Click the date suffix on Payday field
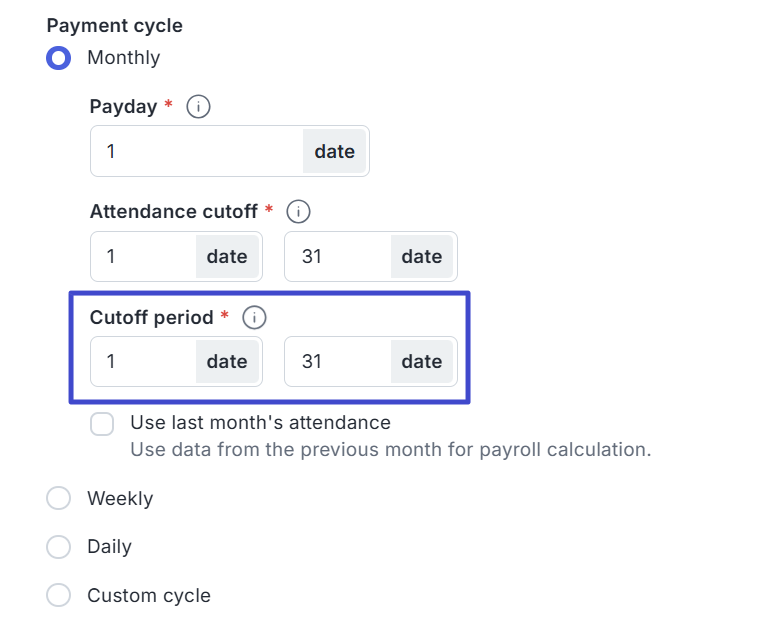 coord(335,151)
